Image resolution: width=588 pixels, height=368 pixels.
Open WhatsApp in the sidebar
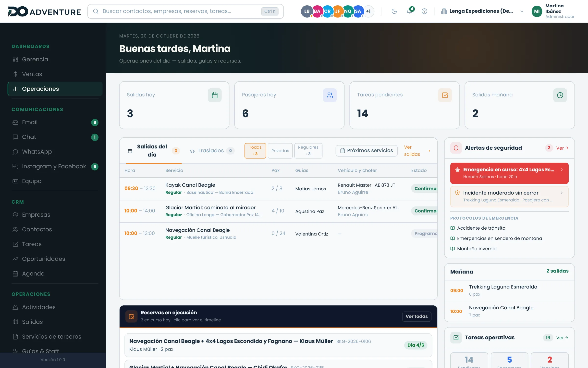coord(55,152)
